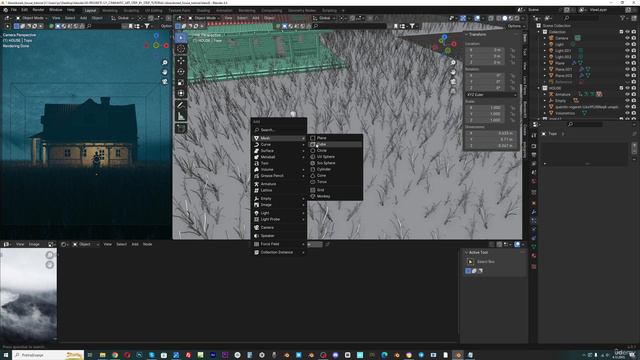Screen dimensions: 640x360
Task: Click the pan hand icon in the main viewport
Action: click(453, 72)
